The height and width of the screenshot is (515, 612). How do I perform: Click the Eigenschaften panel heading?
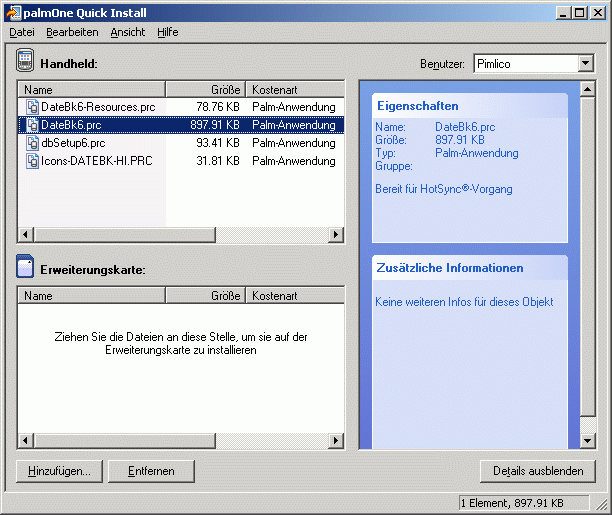pyautogui.click(x=418, y=106)
